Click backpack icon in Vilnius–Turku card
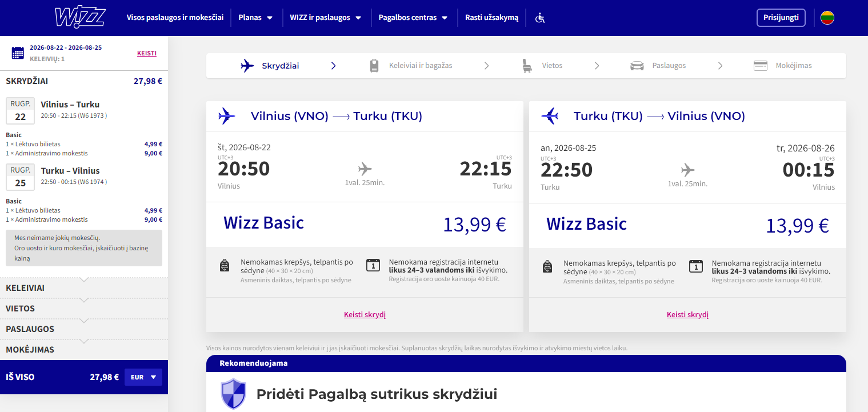868x412 pixels. (225, 266)
